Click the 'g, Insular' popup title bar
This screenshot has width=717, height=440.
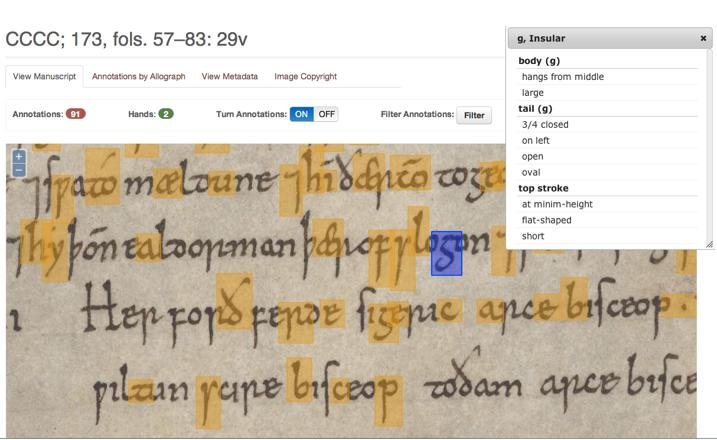pyautogui.click(x=610, y=38)
